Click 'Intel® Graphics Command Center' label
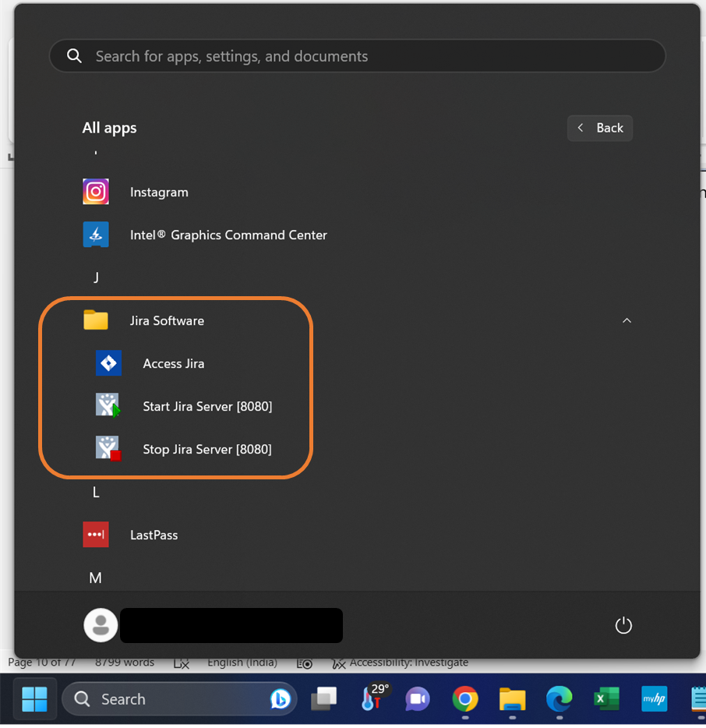The width and height of the screenshot is (706, 728). tap(228, 235)
